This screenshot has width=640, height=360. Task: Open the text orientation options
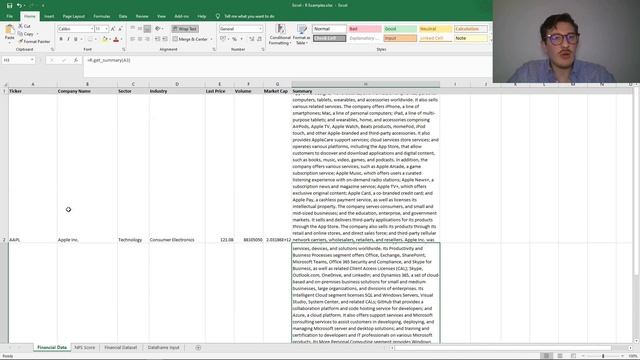coord(158,29)
